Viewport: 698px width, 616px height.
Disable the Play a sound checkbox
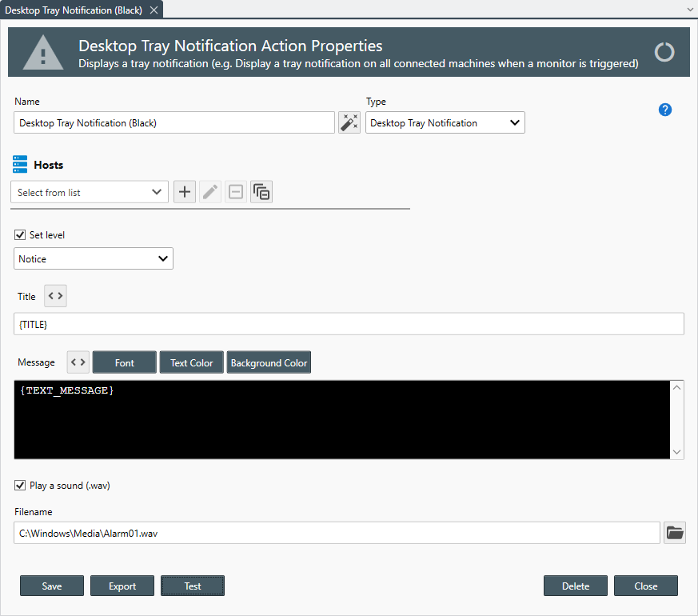[x=20, y=486]
